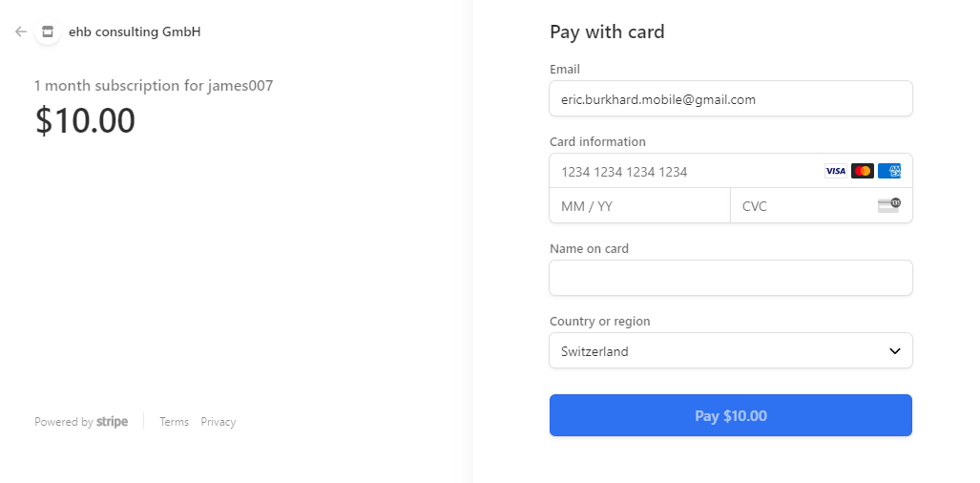Select the CVC input field

coord(822,205)
